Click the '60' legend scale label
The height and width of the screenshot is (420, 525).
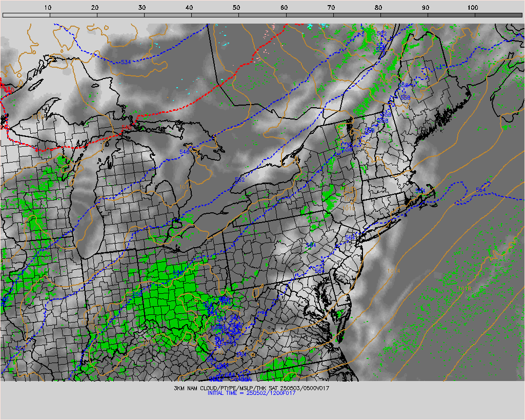284,7
